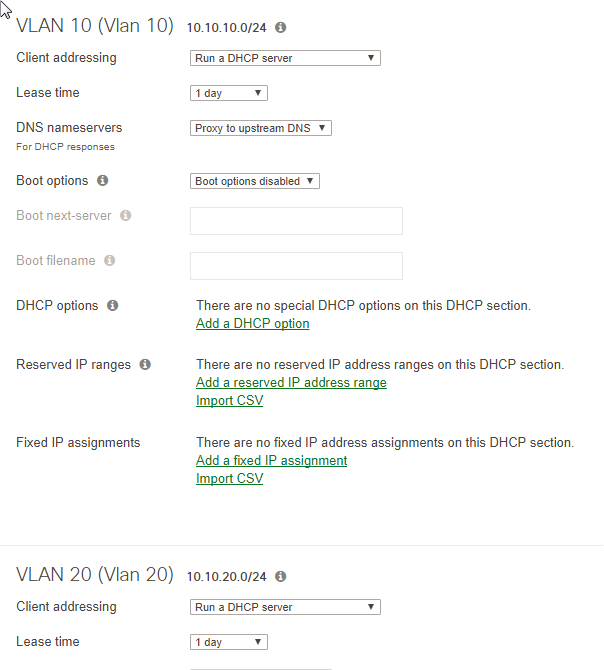Click the Boot filename text field
Screen dimensions: 604x670
pos(296,266)
